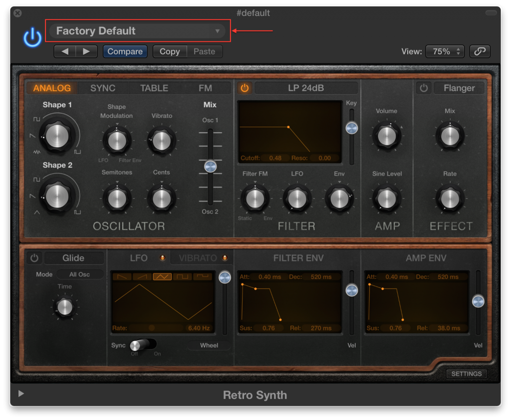511x420 pixels.
Task: Select the sample and hold LFO waveform
Action: coord(203,277)
